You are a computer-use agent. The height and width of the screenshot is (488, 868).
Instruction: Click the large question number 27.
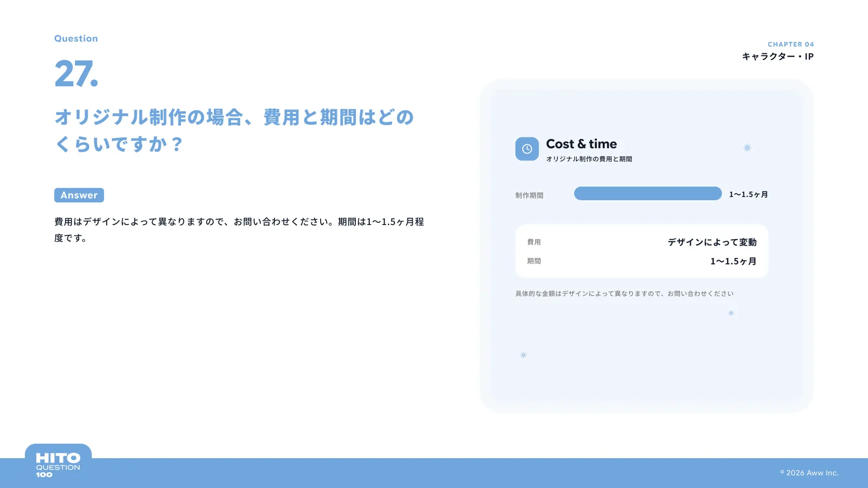[x=76, y=73]
